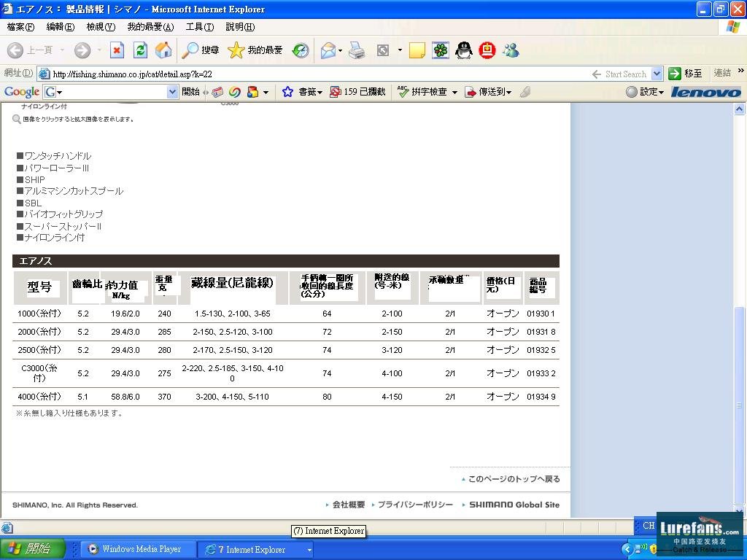Click the QQ penguin toolbar icon
747x560 pixels.
click(x=464, y=50)
